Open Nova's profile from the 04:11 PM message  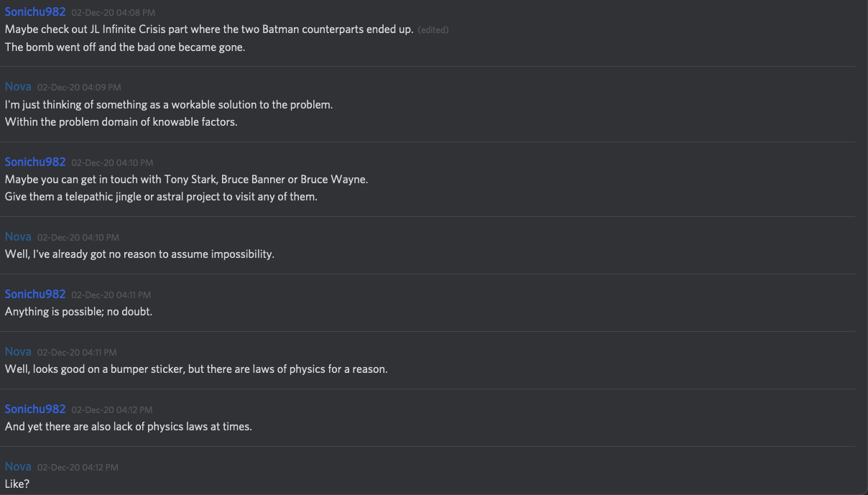point(18,351)
